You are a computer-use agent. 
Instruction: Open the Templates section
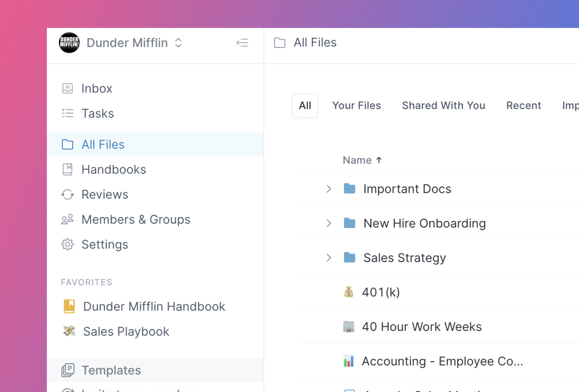pyautogui.click(x=111, y=370)
